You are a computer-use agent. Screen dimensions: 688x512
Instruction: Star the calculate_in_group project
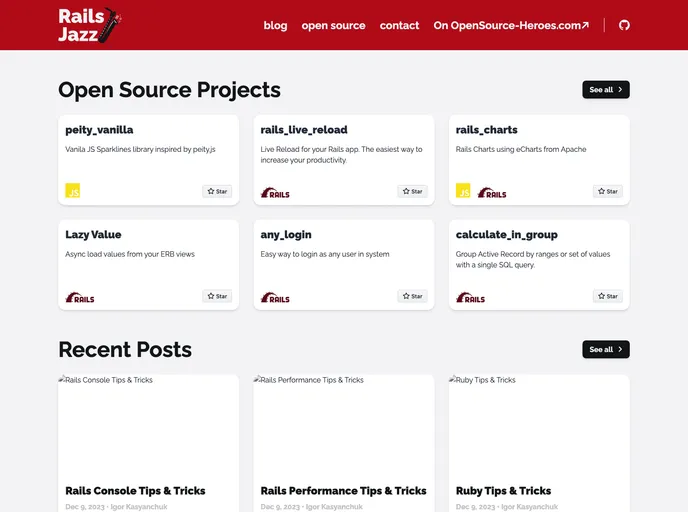[x=608, y=296]
